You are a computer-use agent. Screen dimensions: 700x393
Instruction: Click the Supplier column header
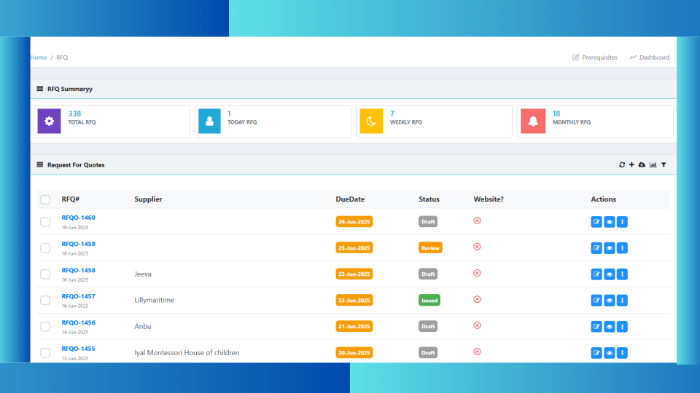click(x=148, y=199)
